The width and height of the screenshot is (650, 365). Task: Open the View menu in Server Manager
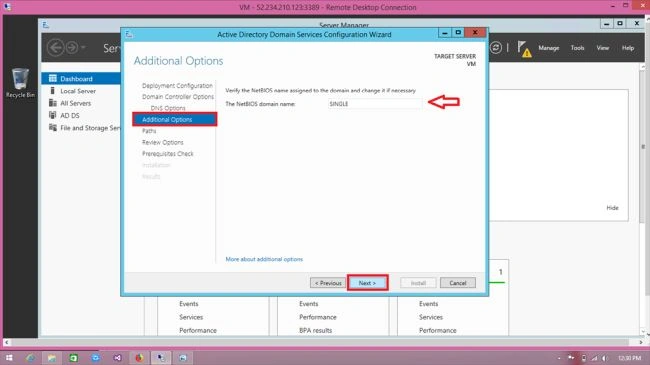(602, 48)
